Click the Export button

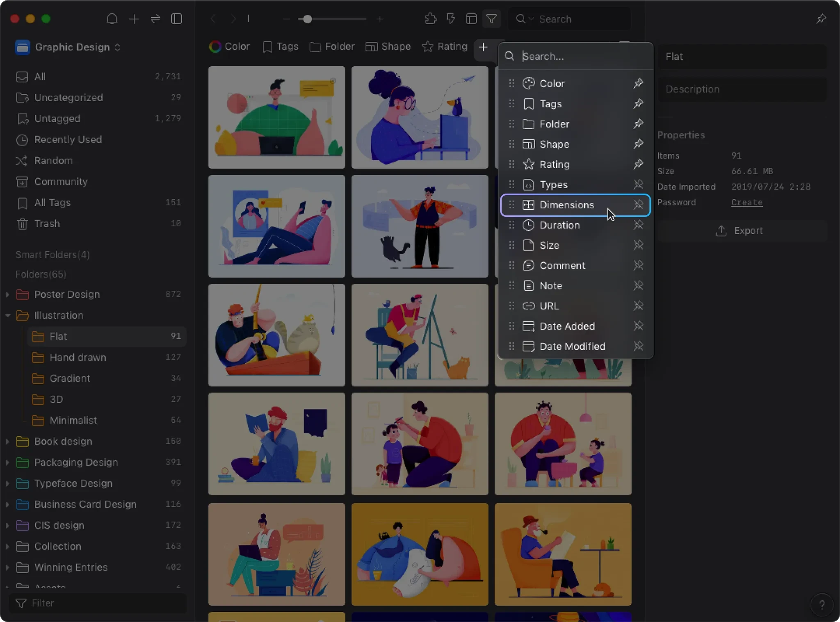742,231
